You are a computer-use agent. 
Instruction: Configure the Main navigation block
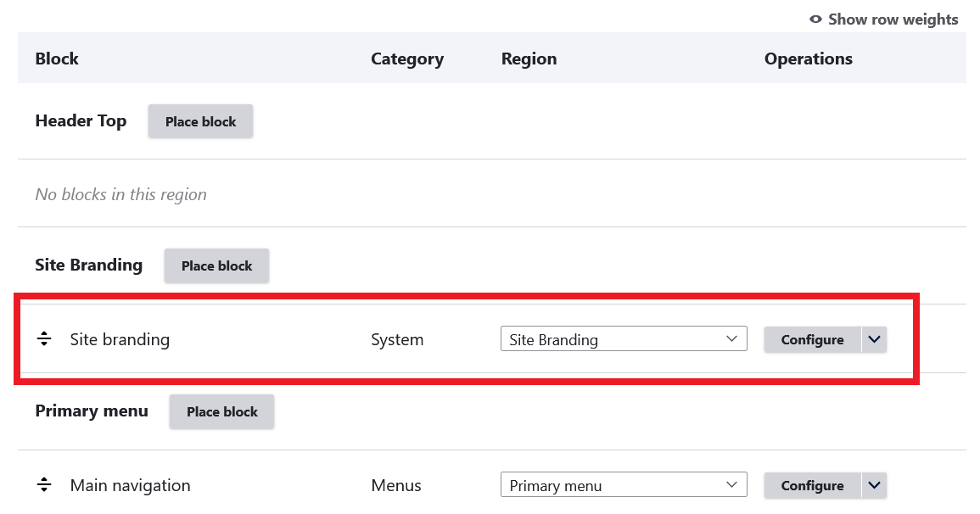click(812, 485)
